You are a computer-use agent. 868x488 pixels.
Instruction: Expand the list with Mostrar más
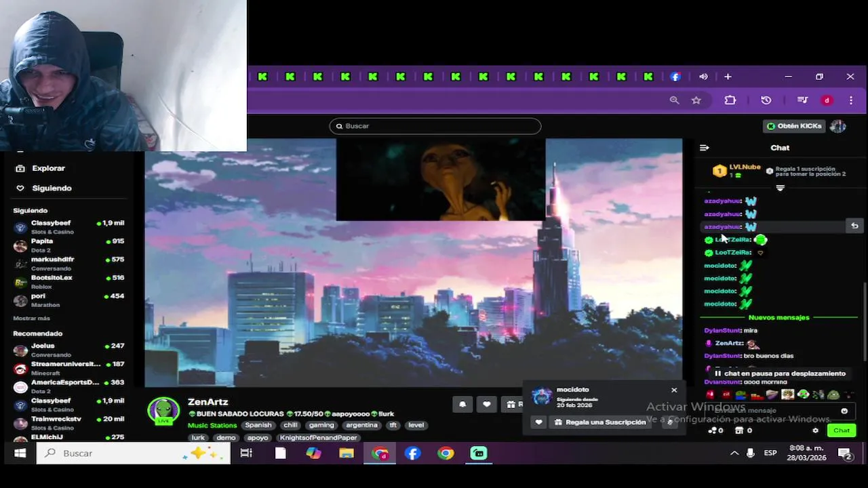(x=31, y=319)
